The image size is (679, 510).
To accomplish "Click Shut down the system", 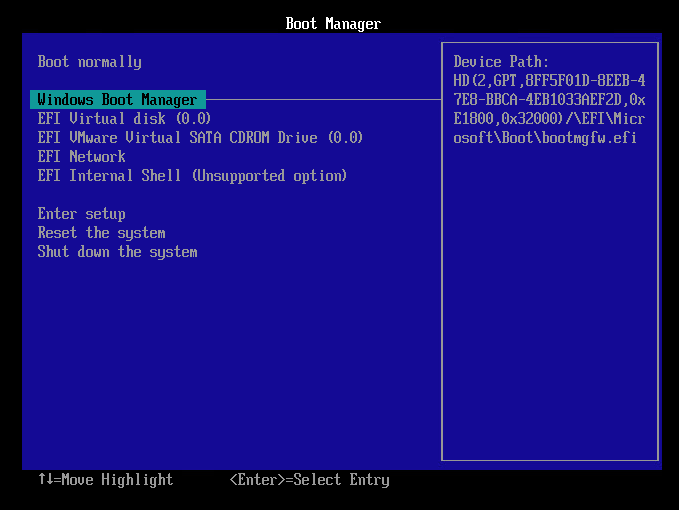I will click(x=117, y=252).
